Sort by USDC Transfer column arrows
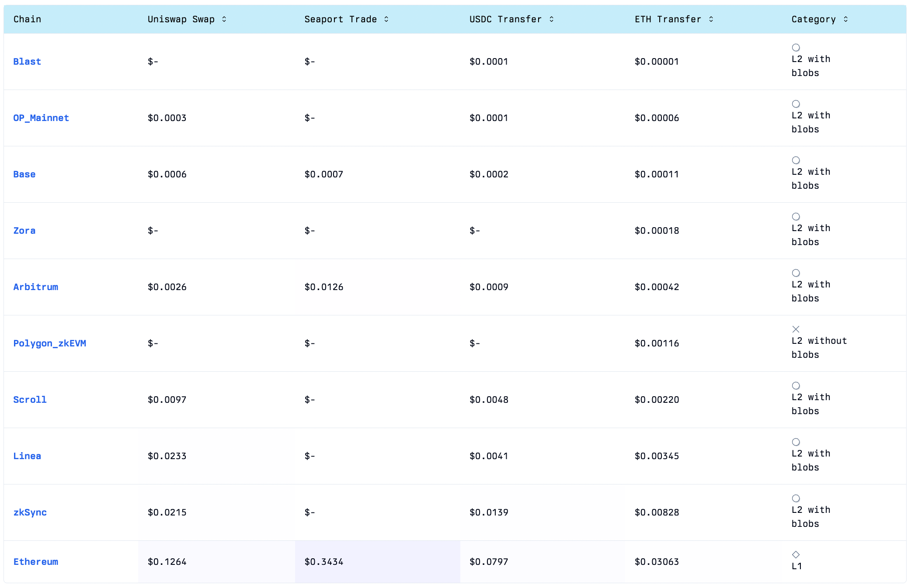911x588 pixels. pyautogui.click(x=552, y=19)
